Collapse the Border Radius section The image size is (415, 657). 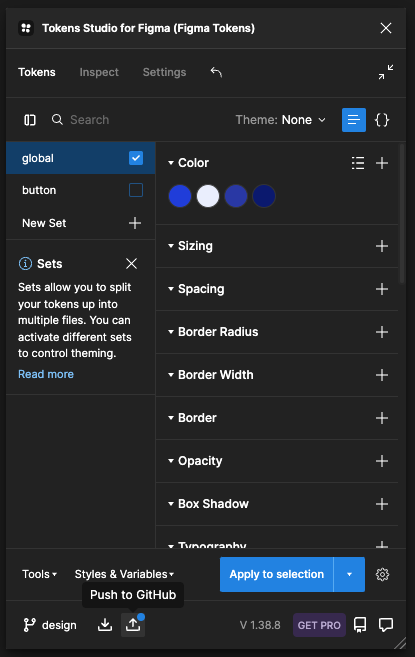click(x=171, y=332)
